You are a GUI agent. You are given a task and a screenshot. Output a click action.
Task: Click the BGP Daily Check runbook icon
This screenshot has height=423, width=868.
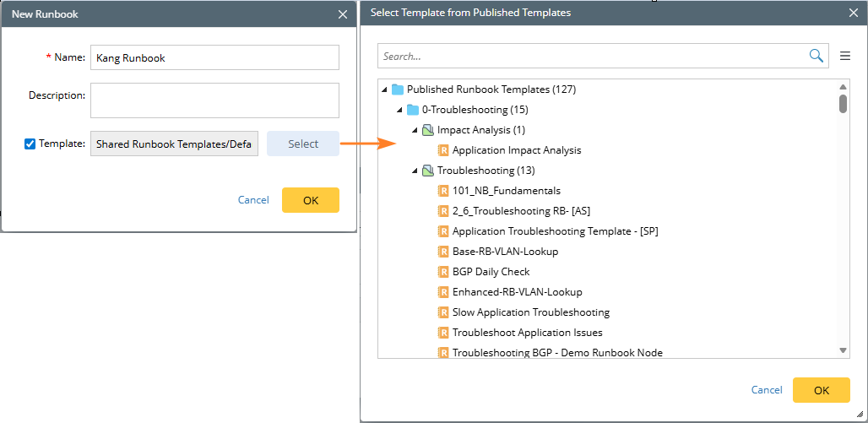pos(443,272)
